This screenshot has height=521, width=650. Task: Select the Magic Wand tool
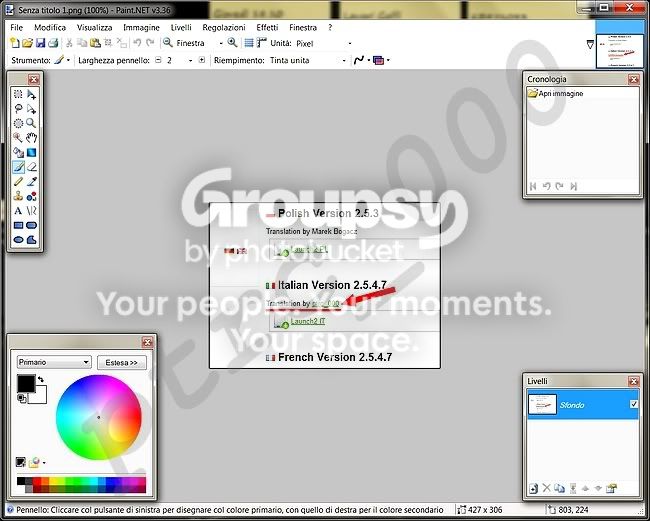point(18,138)
